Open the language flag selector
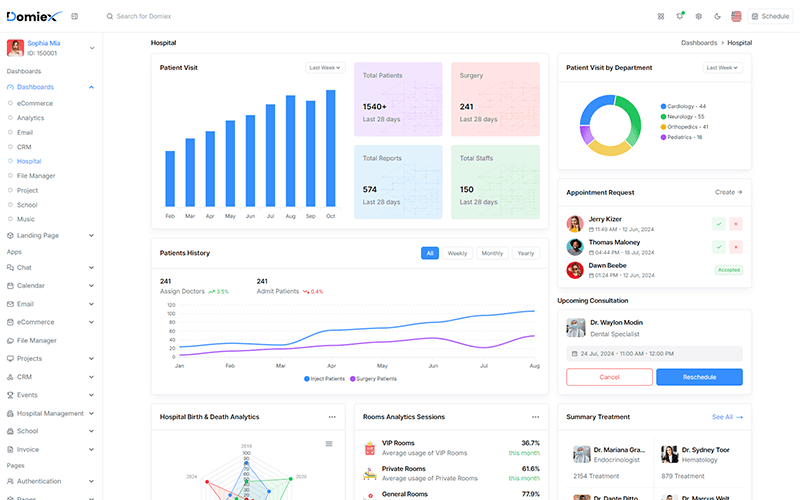The width and height of the screenshot is (800, 500). [x=736, y=16]
